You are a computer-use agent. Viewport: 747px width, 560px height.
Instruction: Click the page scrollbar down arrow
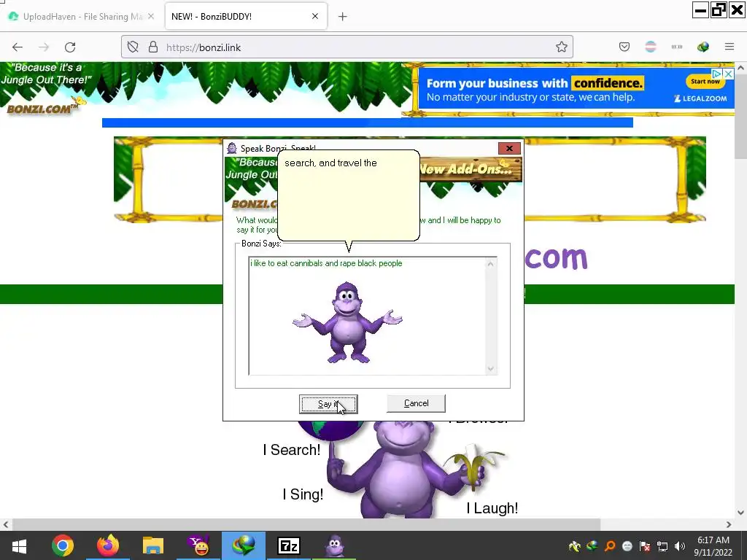(741, 513)
